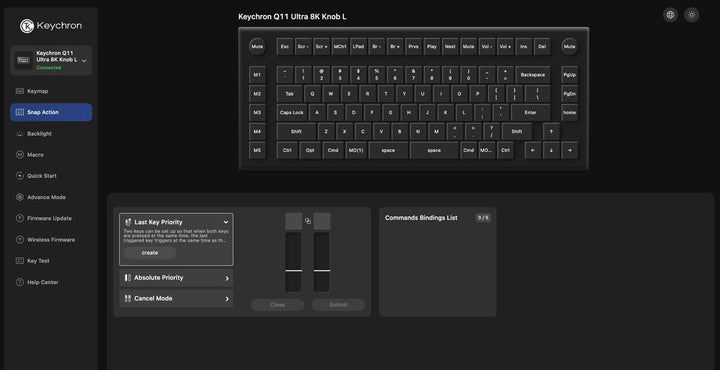Select the Scr + key

pyautogui.click(x=321, y=46)
